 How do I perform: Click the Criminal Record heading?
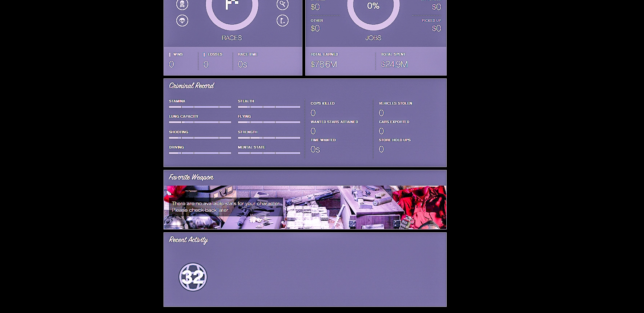pyautogui.click(x=192, y=86)
